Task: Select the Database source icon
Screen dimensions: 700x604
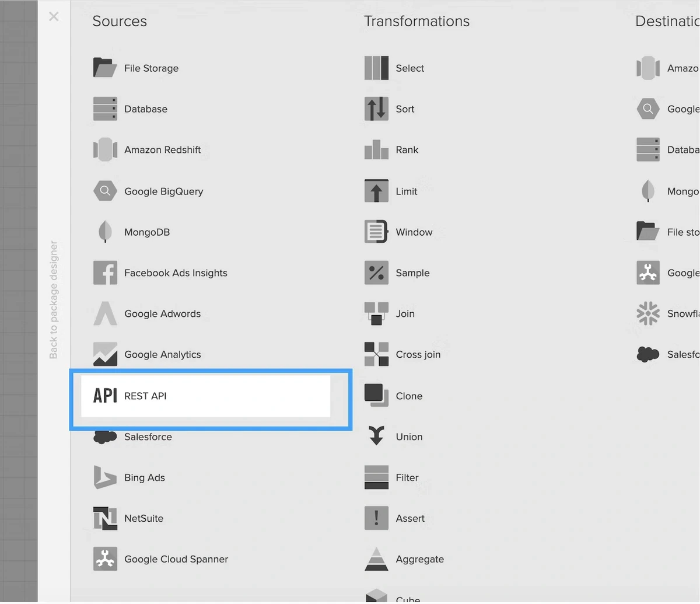Action: (x=105, y=109)
